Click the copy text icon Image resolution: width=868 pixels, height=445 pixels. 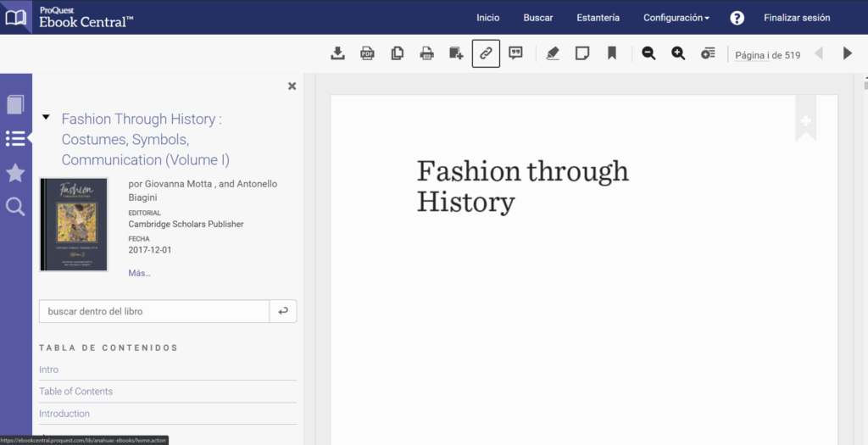[x=397, y=53]
